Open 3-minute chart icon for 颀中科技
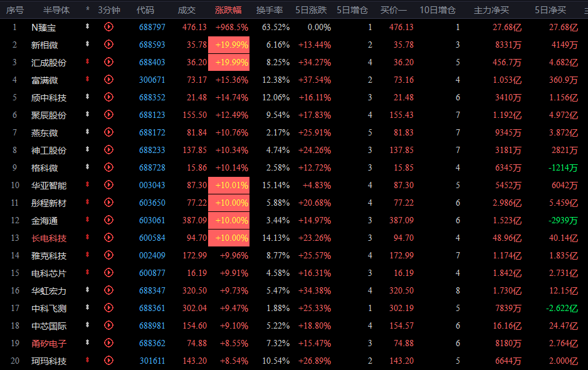588x370 pixels. click(x=108, y=97)
